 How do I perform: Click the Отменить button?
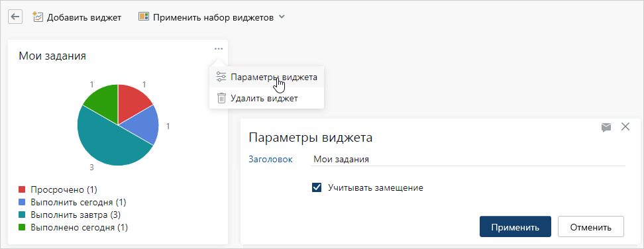point(590,226)
